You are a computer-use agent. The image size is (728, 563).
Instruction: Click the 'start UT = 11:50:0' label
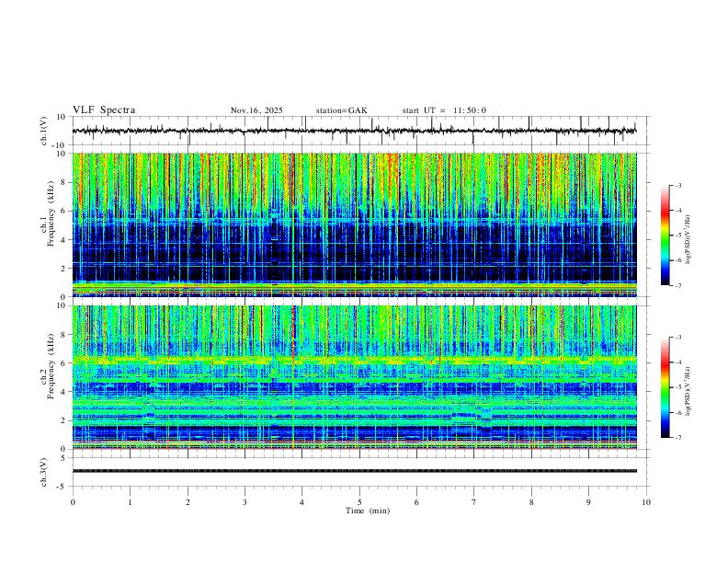[444, 110]
